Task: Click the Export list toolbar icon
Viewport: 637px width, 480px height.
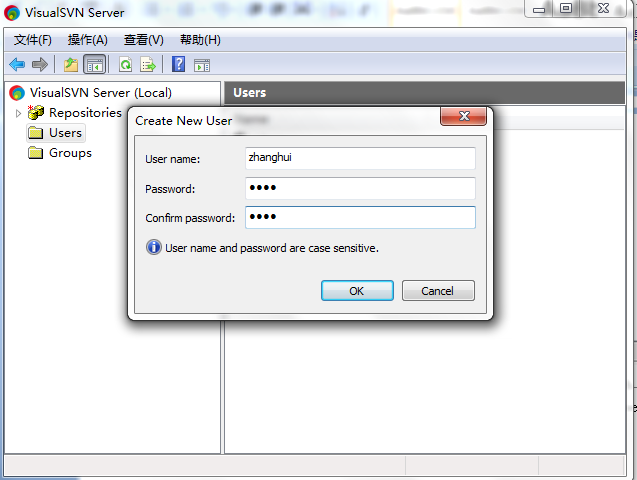Action: tap(148, 64)
